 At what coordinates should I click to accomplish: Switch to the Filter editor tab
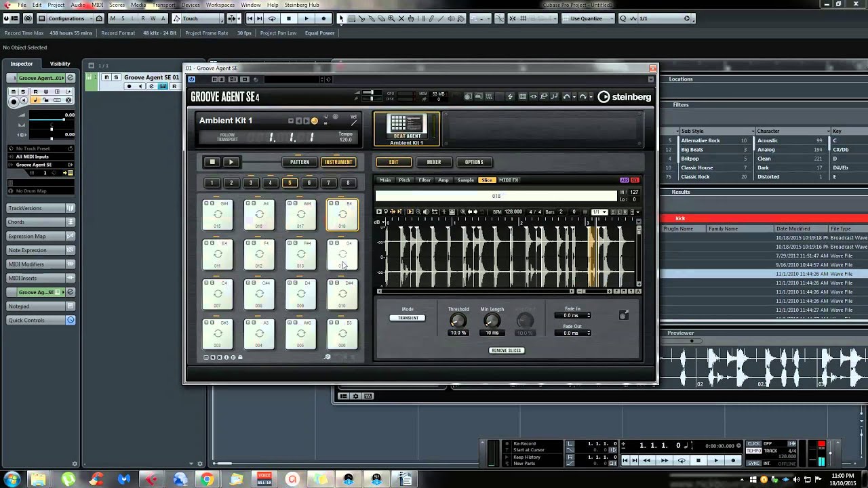point(425,180)
